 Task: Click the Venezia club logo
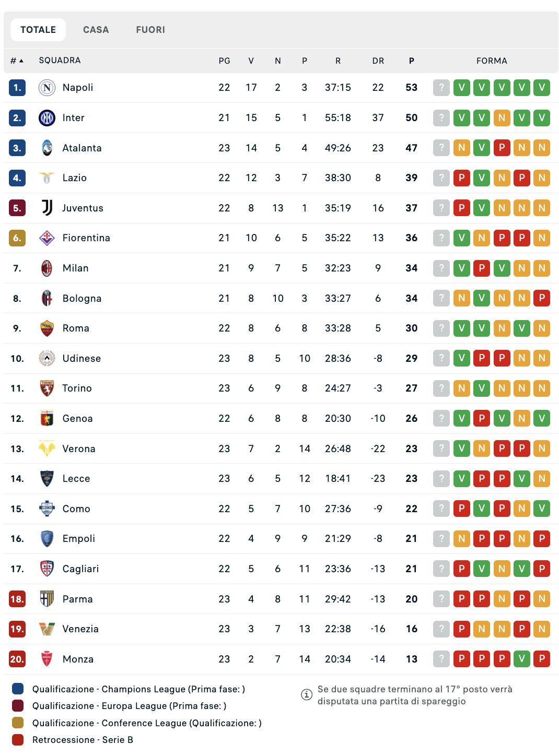(47, 629)
